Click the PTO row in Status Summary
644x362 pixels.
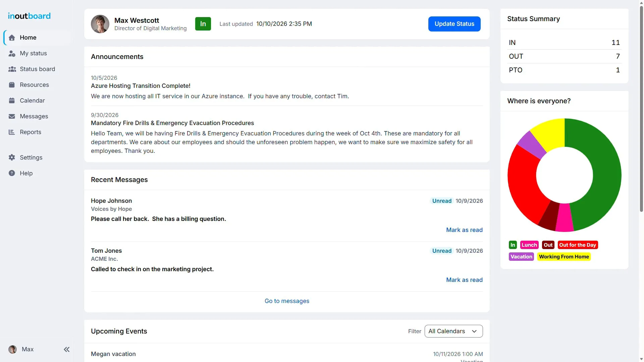coord(564,70)
